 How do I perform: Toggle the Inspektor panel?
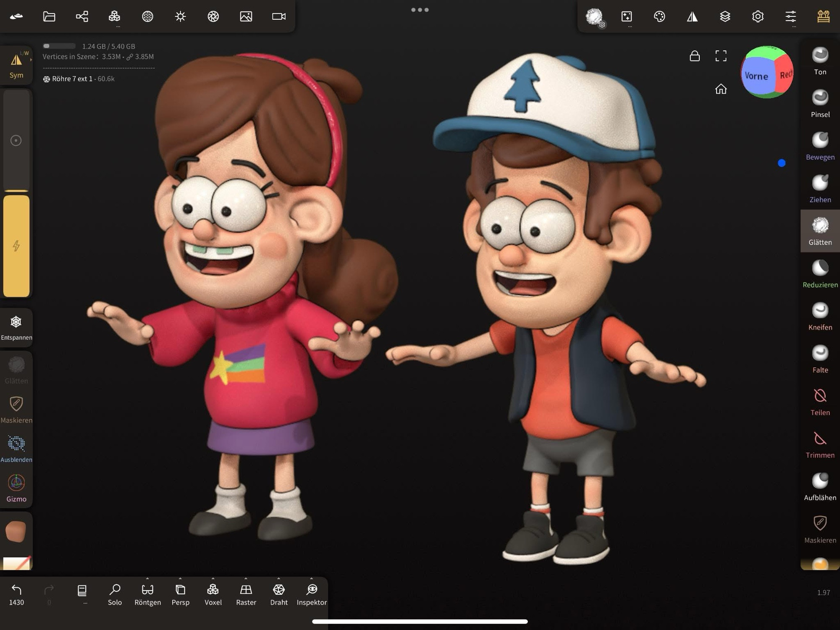[x=312, y=595]
